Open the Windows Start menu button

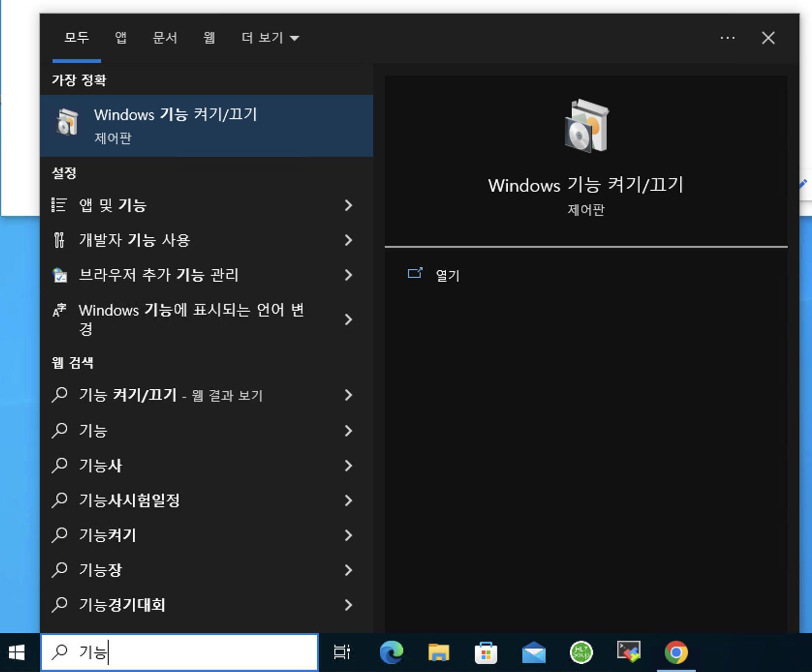tap(17, 653)
